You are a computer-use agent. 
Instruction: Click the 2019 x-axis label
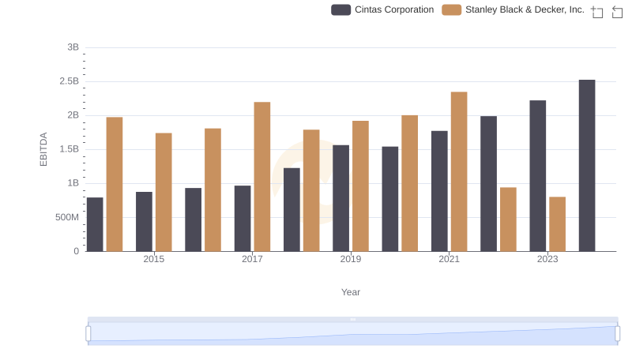(351, 259)
